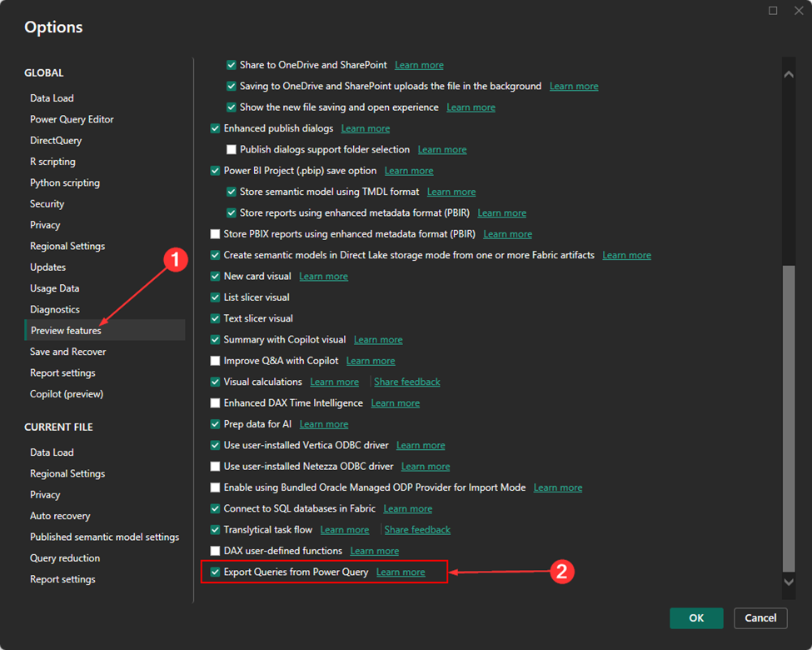The image size is (812, 650).
Task: Close the Options dialog with X
Action: (799, 10)
